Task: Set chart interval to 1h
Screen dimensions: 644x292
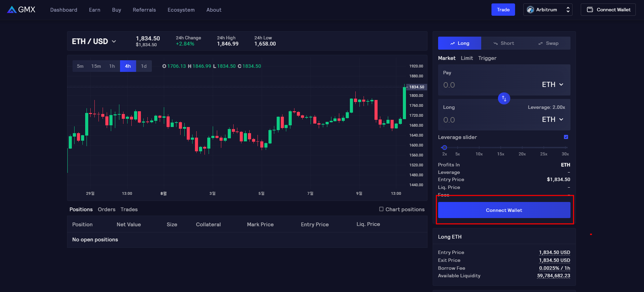Action: click(x=112, y=66)
